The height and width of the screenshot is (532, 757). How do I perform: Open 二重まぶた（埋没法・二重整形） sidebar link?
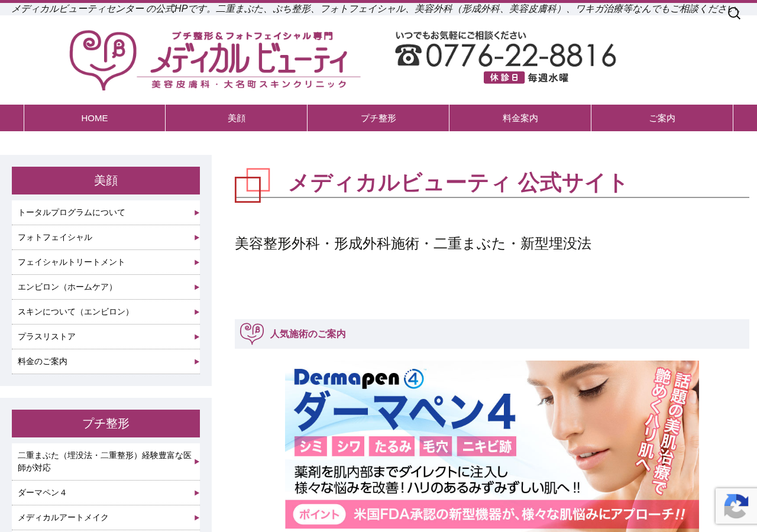(106, 462)
